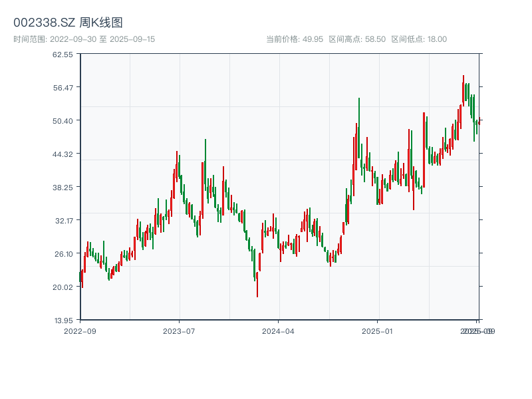Click the x-axis label 2024-04
This screenshot has height=399, width=532.
(x=278, y=331)
